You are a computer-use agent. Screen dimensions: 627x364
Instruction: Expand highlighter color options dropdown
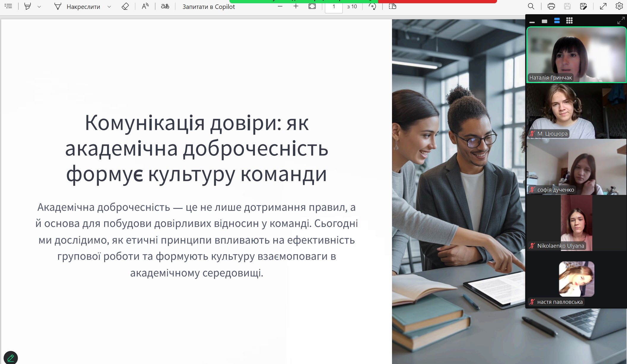(x=39, y=7)
